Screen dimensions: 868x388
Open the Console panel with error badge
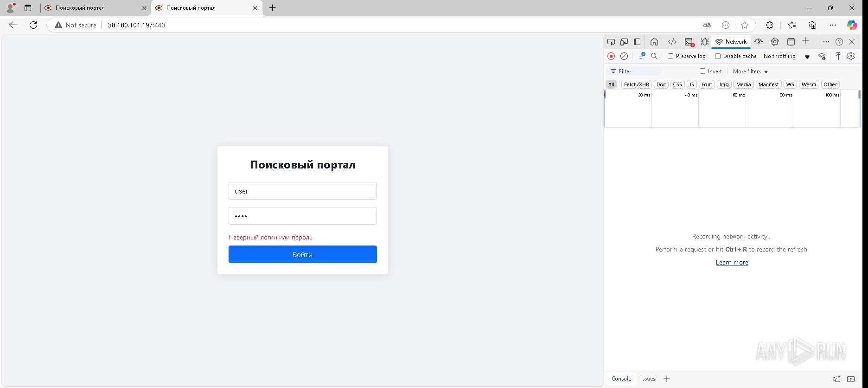pos(689,42)
